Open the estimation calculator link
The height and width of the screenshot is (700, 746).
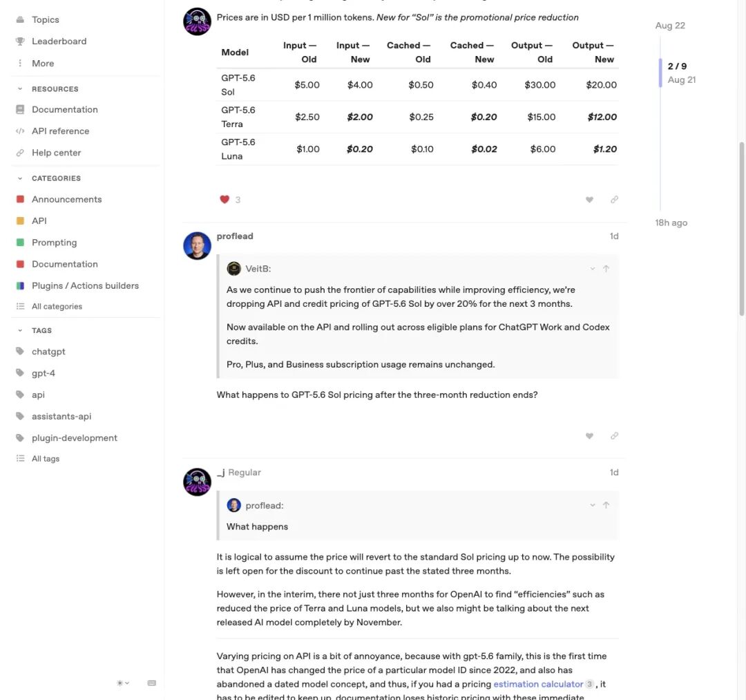coord(538,684)
